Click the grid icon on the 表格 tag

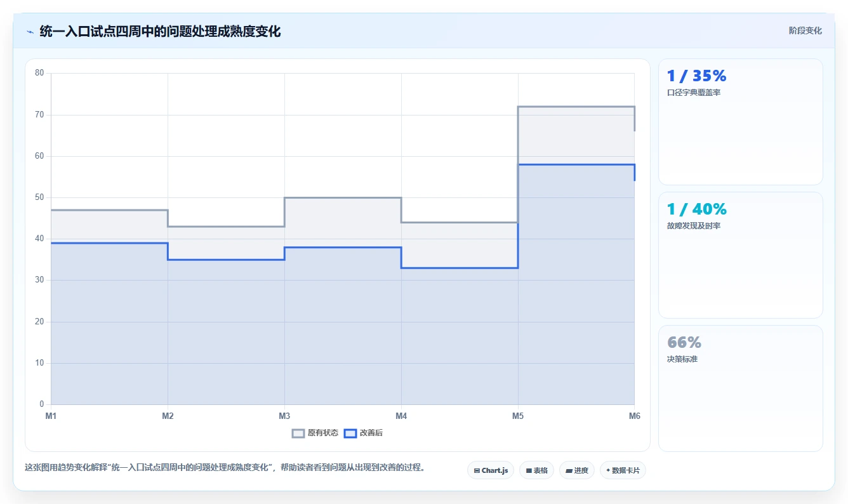pos(529,471)
